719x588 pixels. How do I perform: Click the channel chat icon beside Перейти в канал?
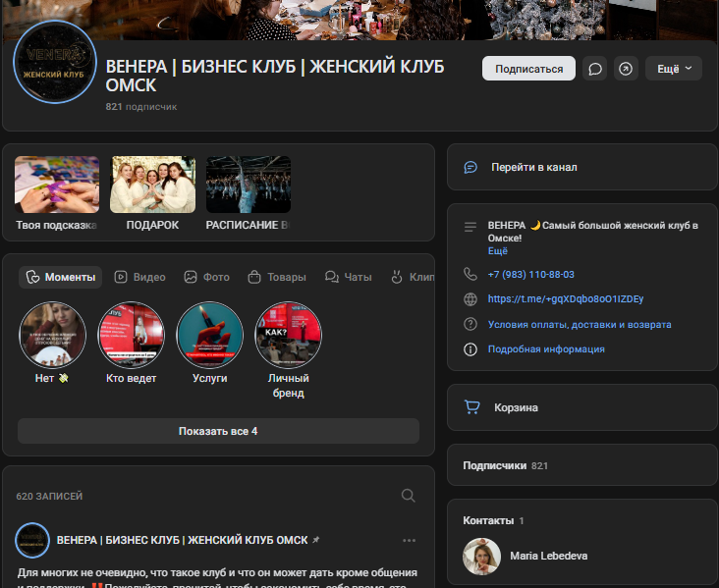470,167
